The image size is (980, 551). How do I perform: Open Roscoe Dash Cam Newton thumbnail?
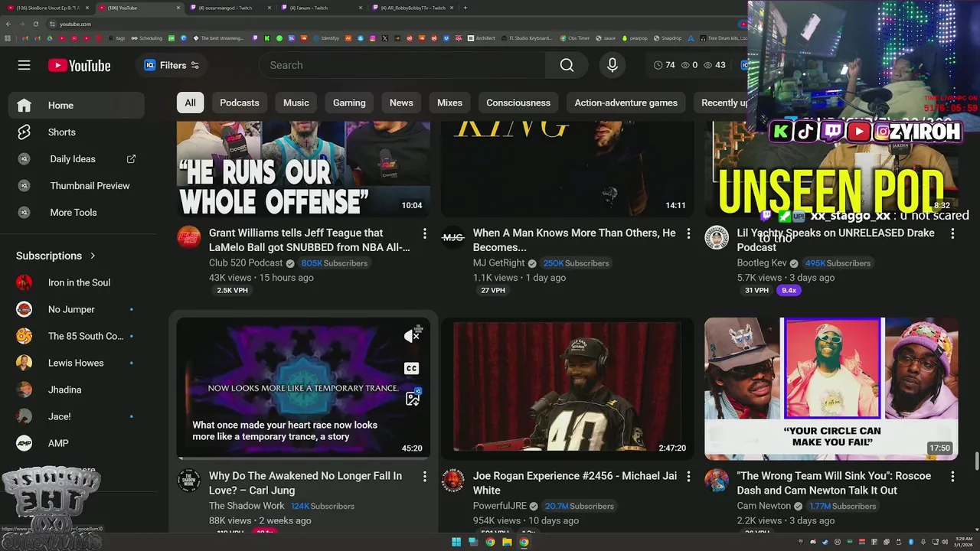click(831, 389)
